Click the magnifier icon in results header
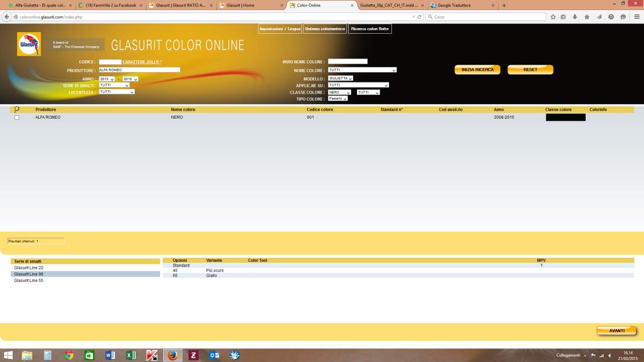 tap(17, 109)
